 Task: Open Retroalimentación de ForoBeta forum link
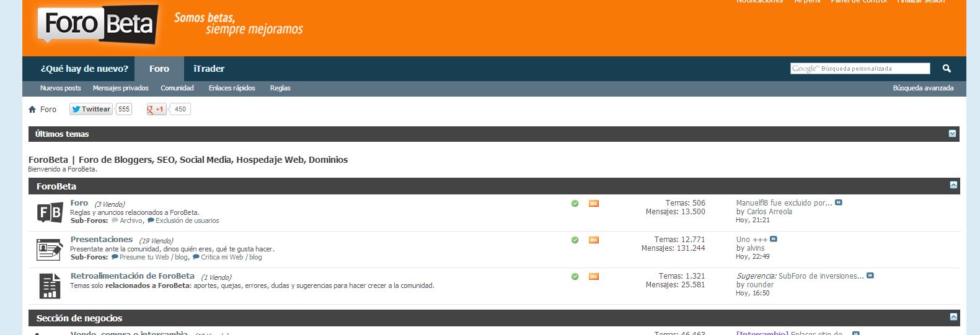pyautogui.click(x=133, y=276)
